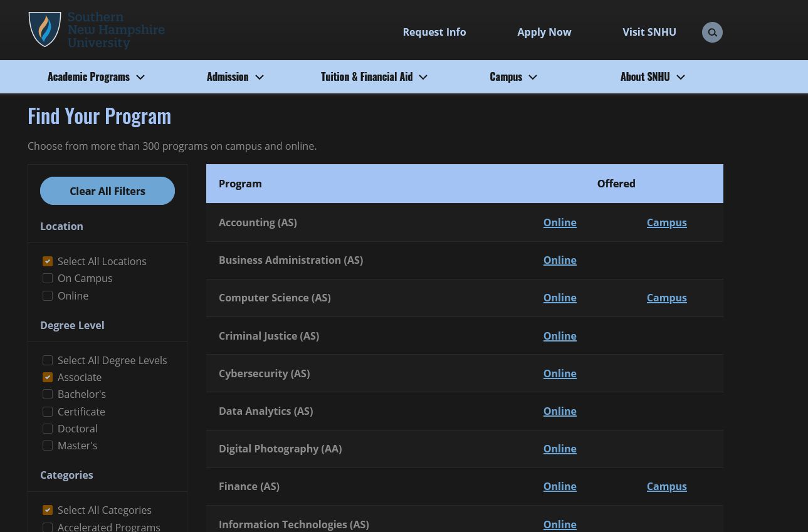Open the search magnifier icon

click(x=712, y=33)
